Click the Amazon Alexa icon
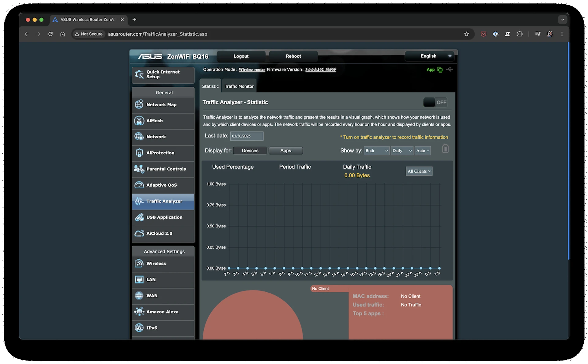 pos(139,312)
